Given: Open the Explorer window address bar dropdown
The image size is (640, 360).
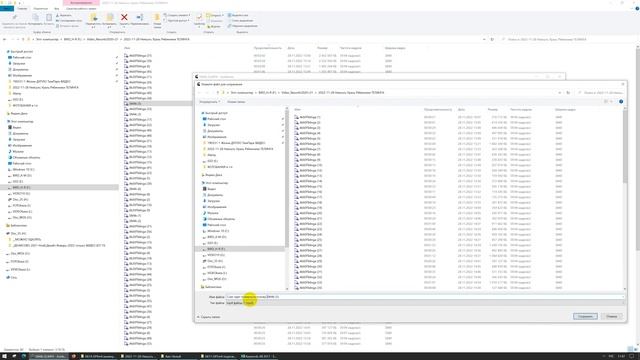Looking at the screenshot, I should tap(484, 39).
